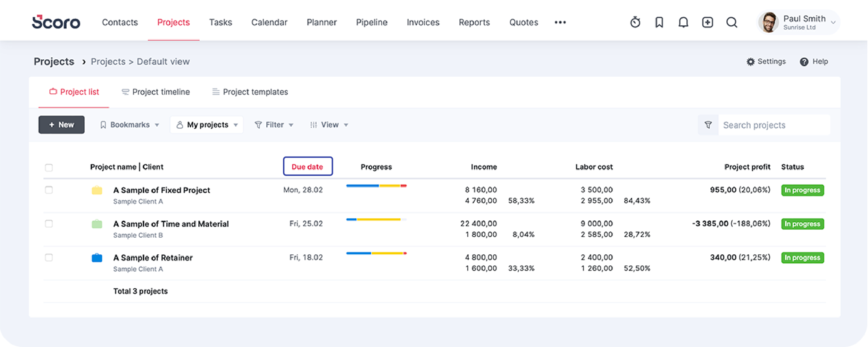This screenshot has height=347, width=868.
Task: Select the header select-all checkbox
Action: [x=49, y=168]
